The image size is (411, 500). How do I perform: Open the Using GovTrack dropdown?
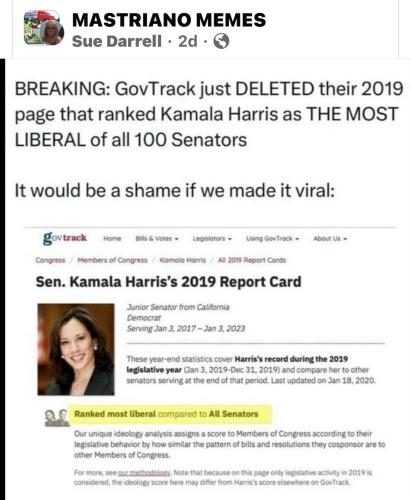pos(273,239)
